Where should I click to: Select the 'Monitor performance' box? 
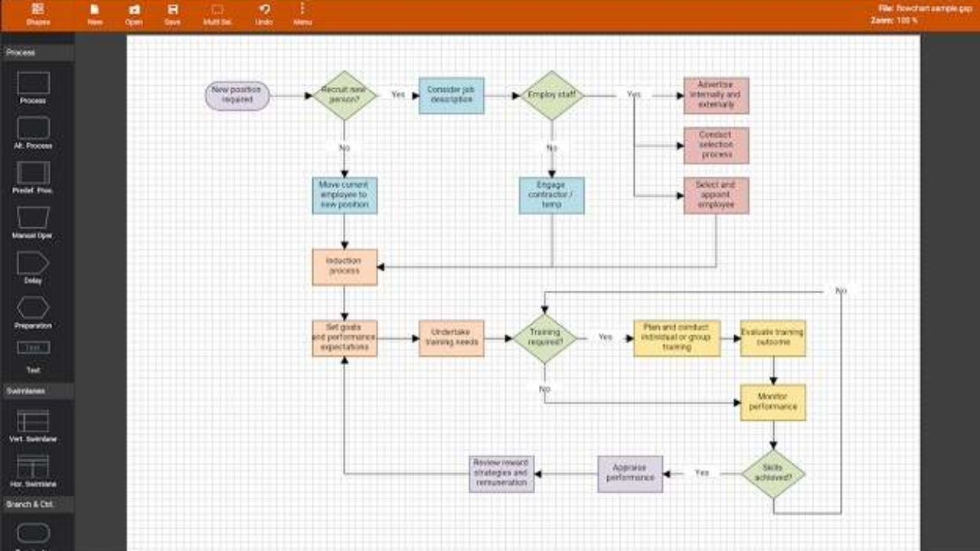click(x=773, y=403)
